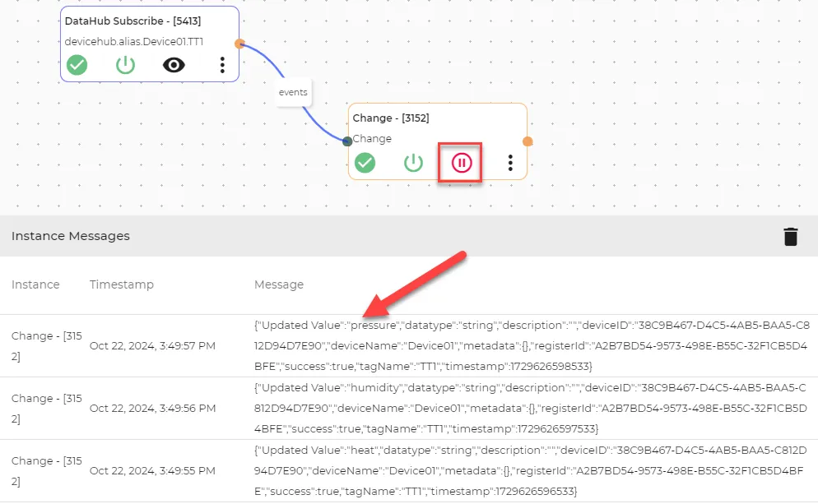Click the message containing Updated Value heat
Image resolution: width=818 pixels, height=504 pixels.
click(531, 471)
